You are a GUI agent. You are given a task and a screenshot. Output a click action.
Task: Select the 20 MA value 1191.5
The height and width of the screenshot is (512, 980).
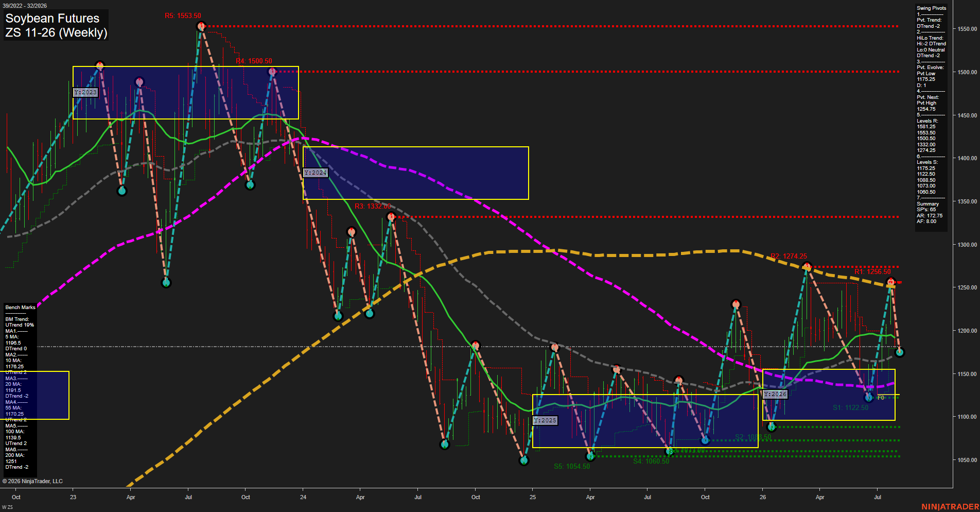click(x=13, y=390)
